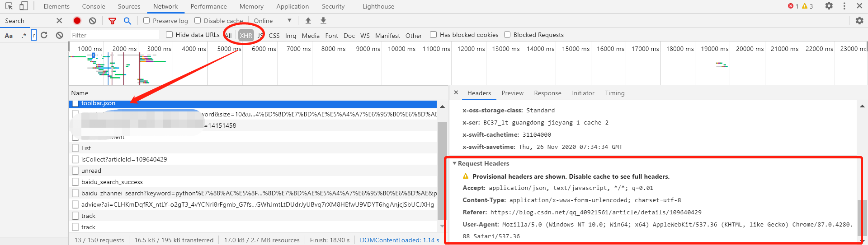The height and width of the screenshot is (245, 868).
Task: Switch to the Elements panel
Action: [x=57, y=6]
